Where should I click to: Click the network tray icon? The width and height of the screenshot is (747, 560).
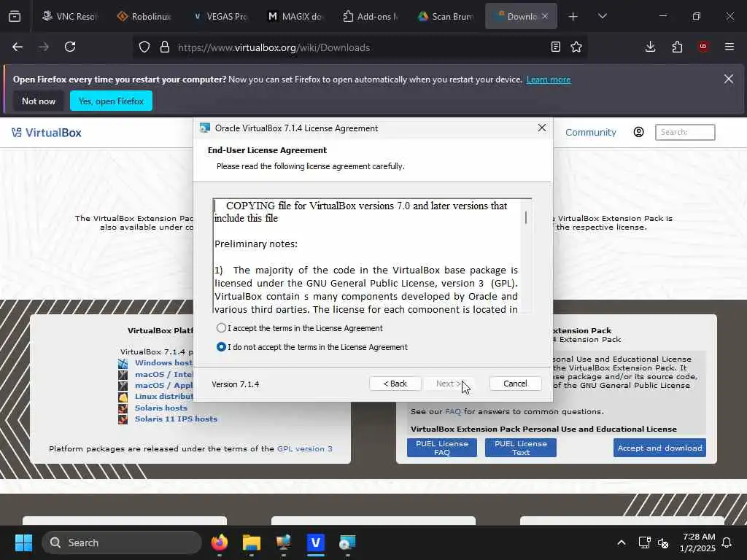pos(644,542)
